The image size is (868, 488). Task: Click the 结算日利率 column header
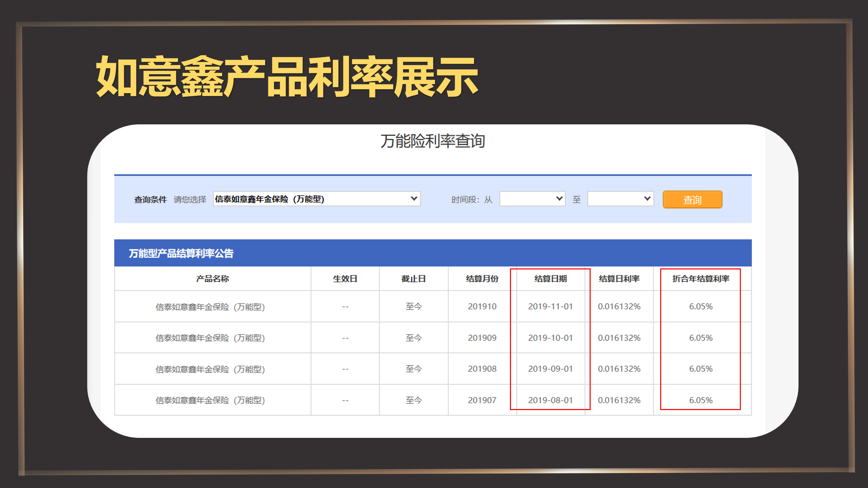coord(619,279)
